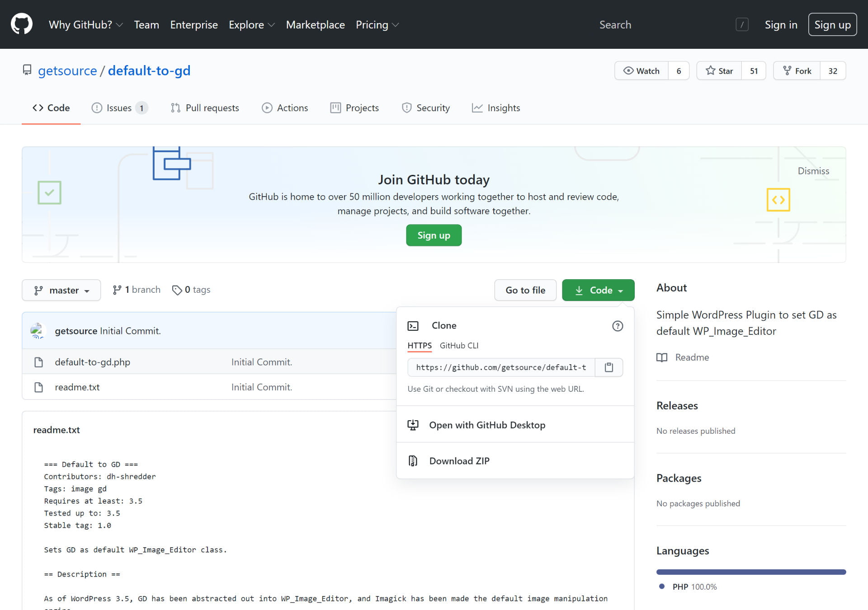
Task: Go to the Security section
Action: tap(425, 108)
